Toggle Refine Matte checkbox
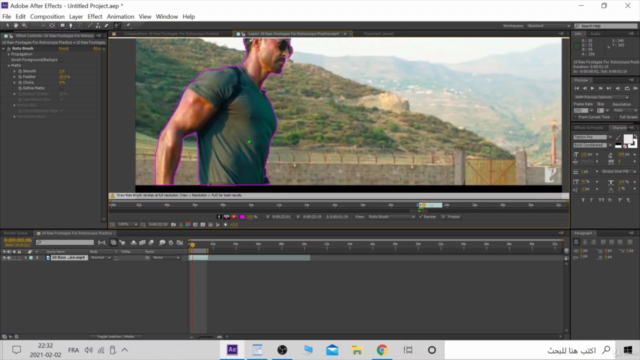Viewport: 640px width, 360px height. 61,88
